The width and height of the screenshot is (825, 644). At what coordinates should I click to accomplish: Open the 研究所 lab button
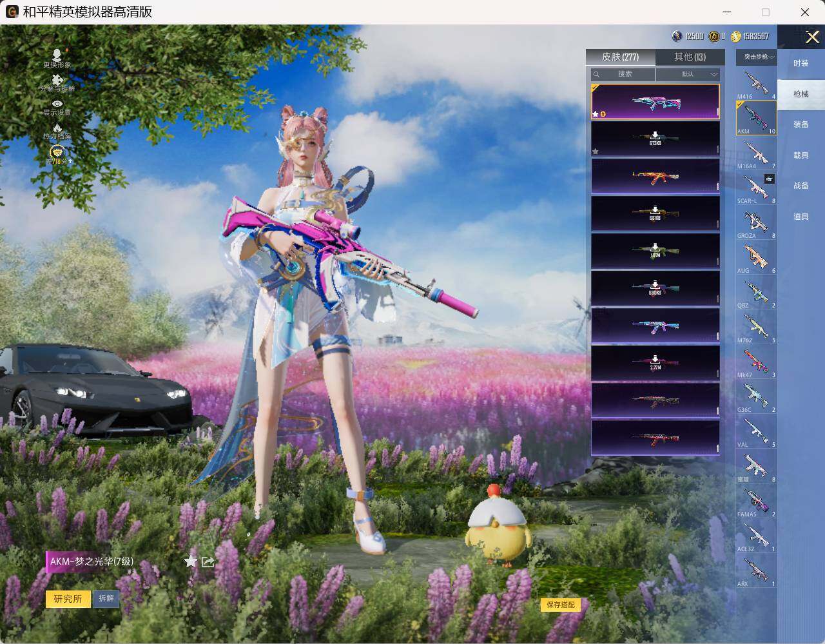coord(68,598)
